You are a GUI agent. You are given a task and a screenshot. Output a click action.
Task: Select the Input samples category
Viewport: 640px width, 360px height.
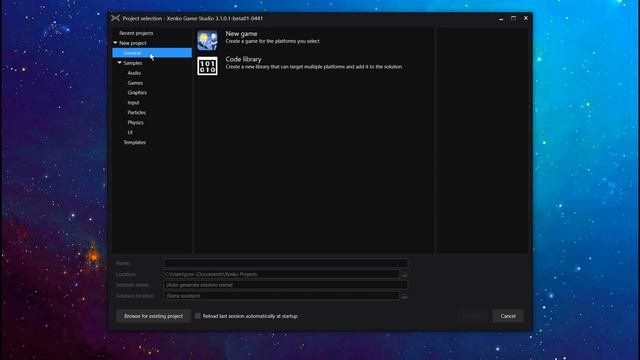pos(133,102)
